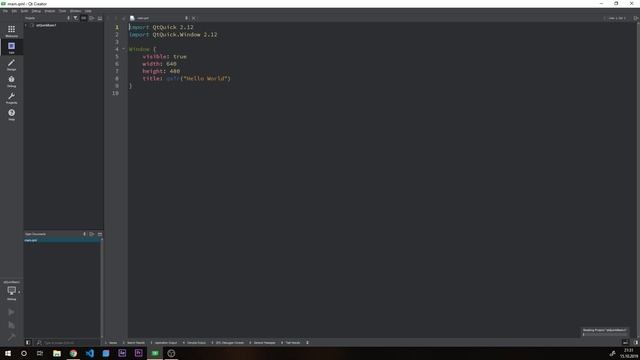The image size is (640, 360).
Task: Run the project with the play button
Action: pos(11,312)
